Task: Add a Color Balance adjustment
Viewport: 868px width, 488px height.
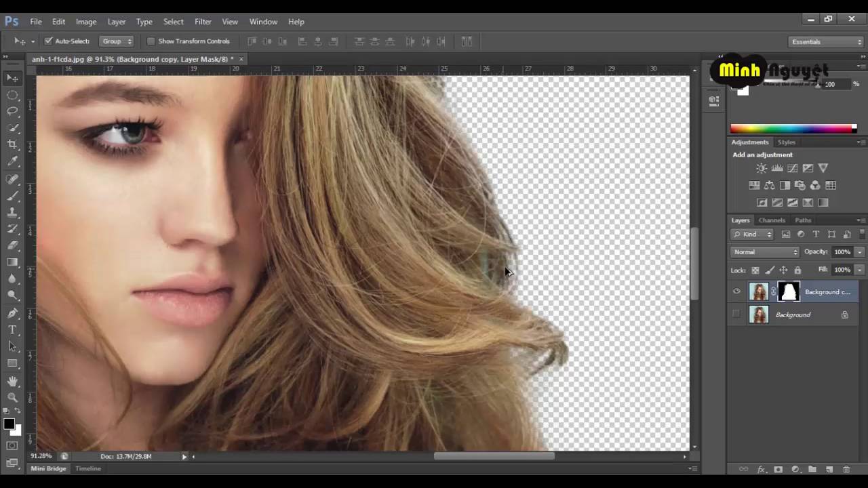Action: pyautogui.click(x=769, y=185)
